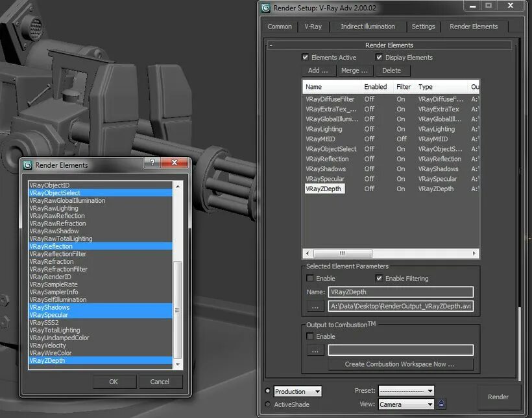This screenshot has width=532, height=418.
Task: Select VRaySSS2 in the element list
Action: [101, 322]
